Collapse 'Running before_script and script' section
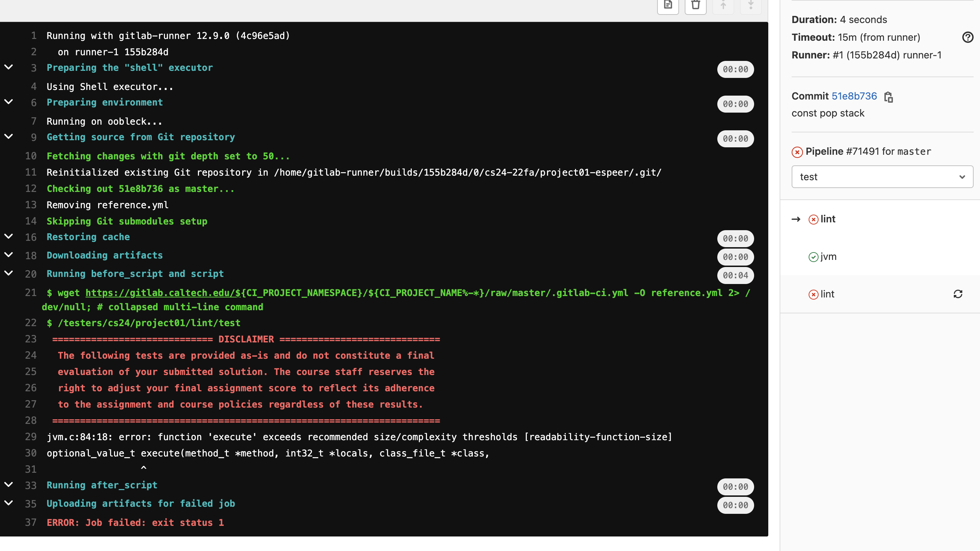 coord(8,273)
